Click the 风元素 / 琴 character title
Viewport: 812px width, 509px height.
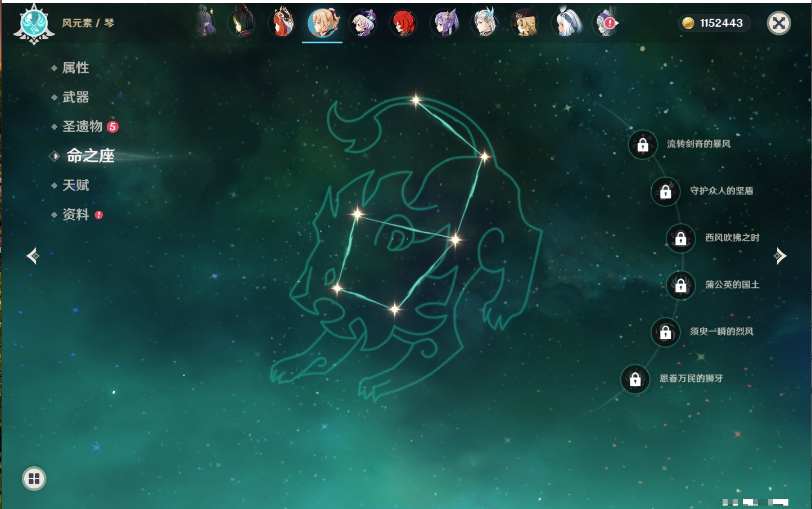pyautogui.click(x=88, y=23)
